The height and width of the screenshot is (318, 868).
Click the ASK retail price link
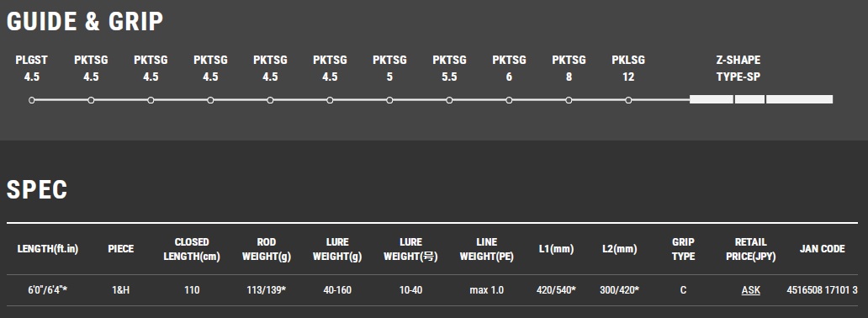click(x=750, y=289)
